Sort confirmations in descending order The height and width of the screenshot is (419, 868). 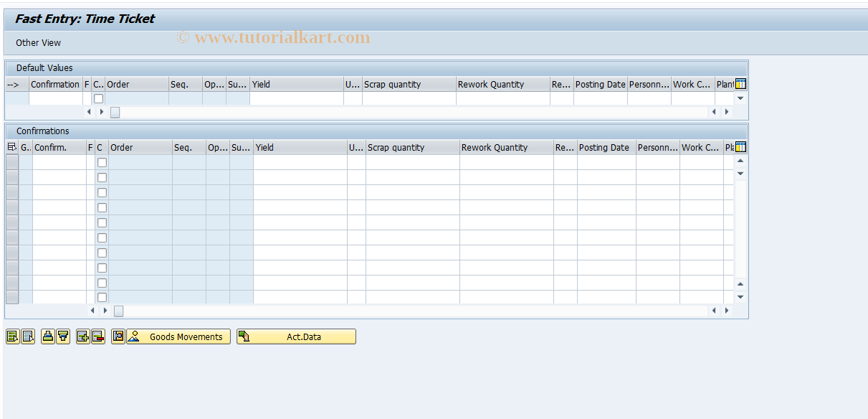point(63,336)
